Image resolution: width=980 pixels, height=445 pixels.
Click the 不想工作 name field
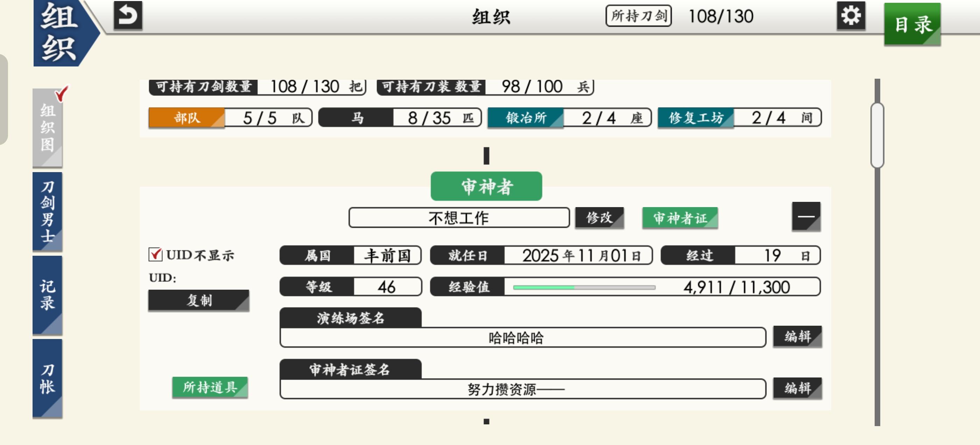pyautogui.click(x=458, y=218)
